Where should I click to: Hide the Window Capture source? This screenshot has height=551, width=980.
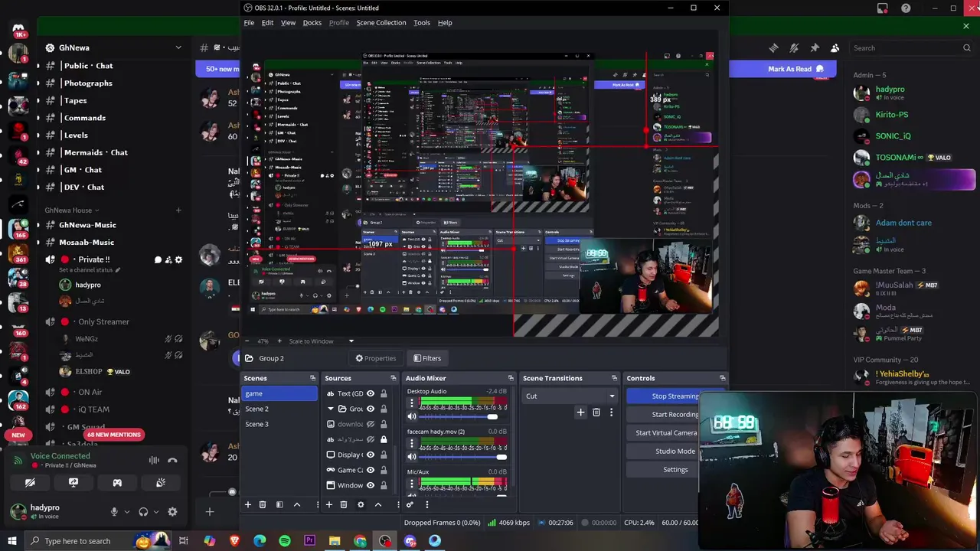pyautogui.click(x=371, y=485)
